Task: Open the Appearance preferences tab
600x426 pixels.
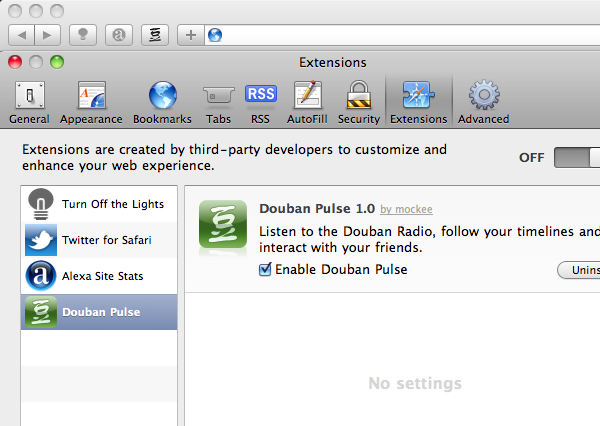Action: (x=91, y=103)
